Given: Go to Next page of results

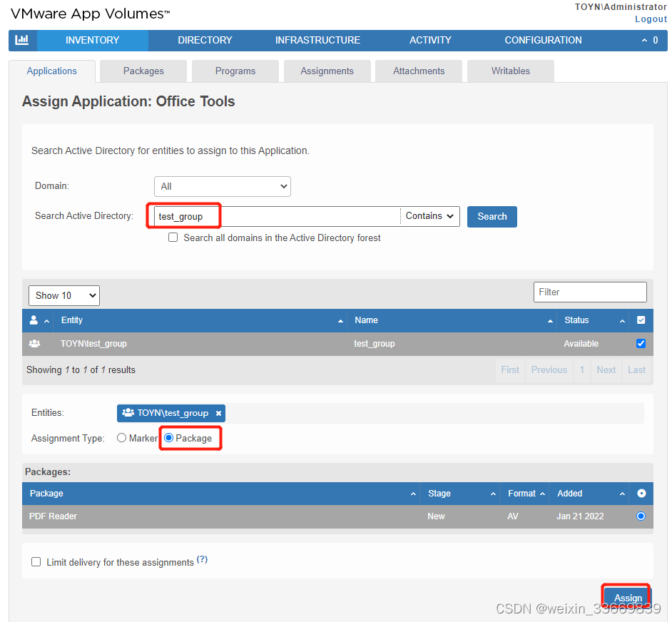Looking at the screenshot, I should point(606,370).
